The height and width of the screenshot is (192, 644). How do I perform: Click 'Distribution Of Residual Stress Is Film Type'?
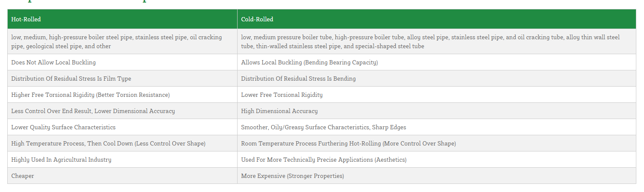71,79
